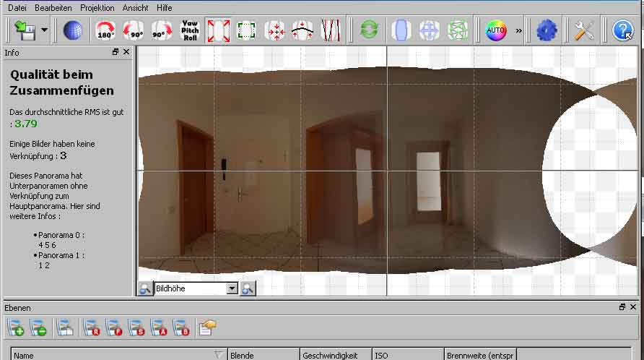Select the vertical lines tool

(330, 30)
